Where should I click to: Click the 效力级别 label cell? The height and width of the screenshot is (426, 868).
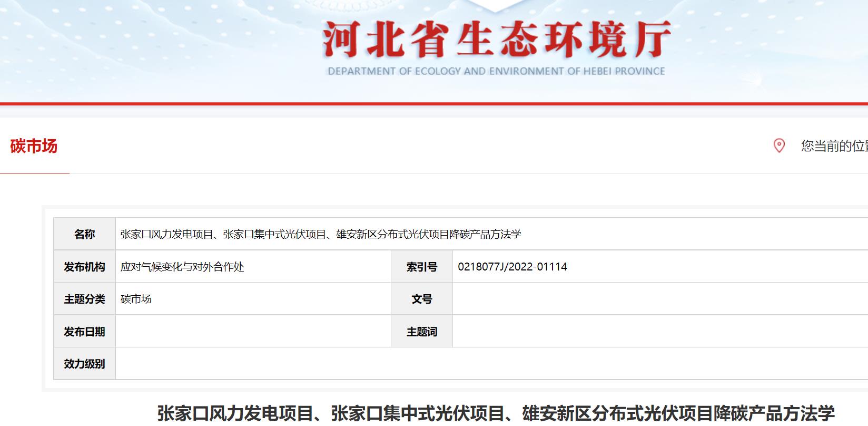(x=84, y=364)
